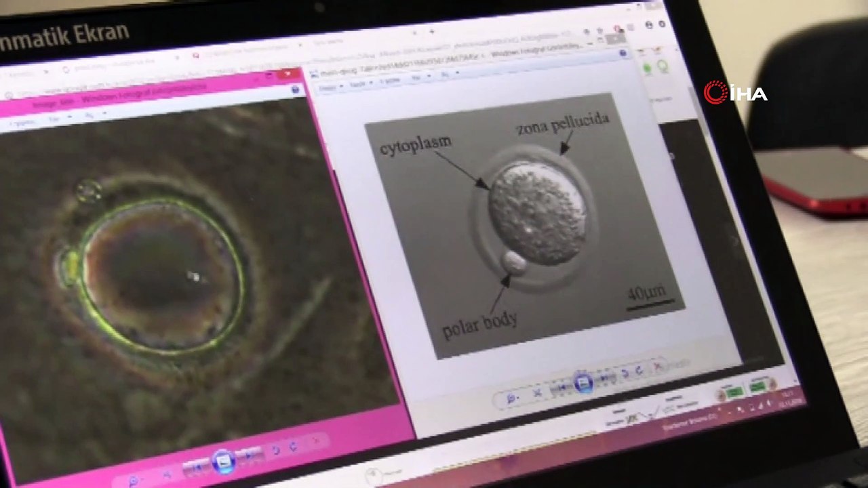Screen dimensions: 868x488
Task: Go to previous image in pink photo viewer
Action: [x=197, y=468]
